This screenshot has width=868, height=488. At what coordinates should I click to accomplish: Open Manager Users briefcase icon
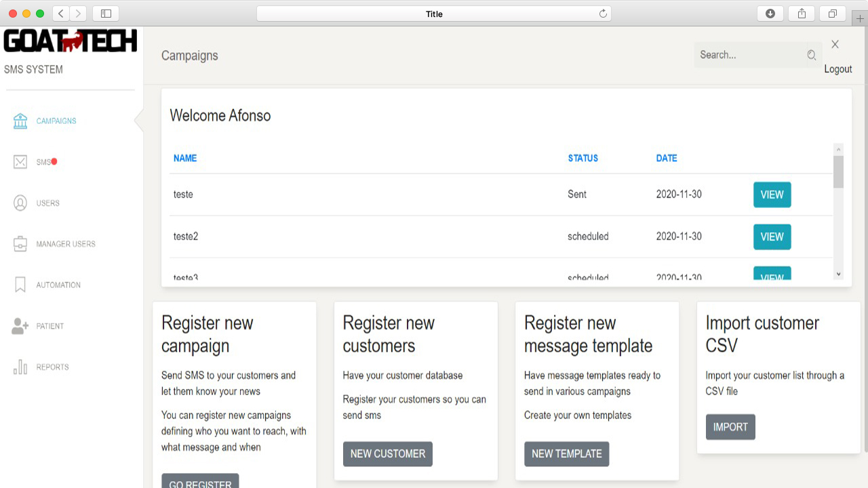(x=20, y=244)
